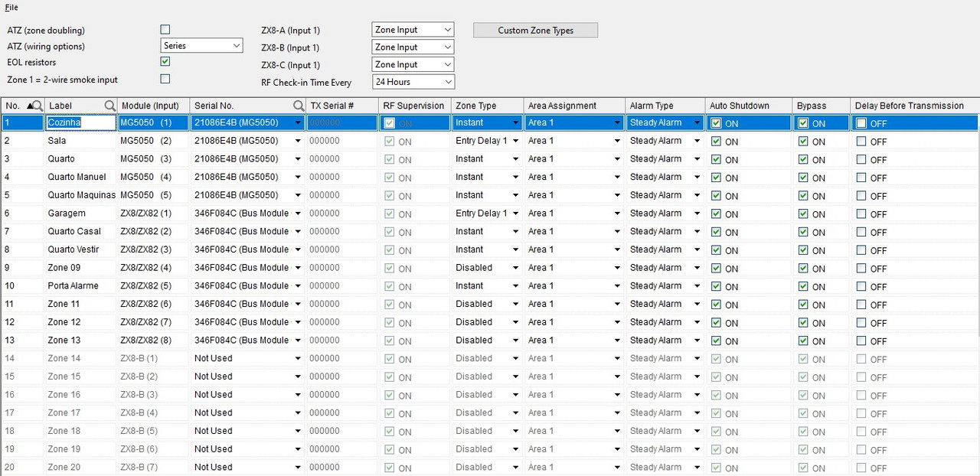Select the Zone 11 label cell

pos(81,305)
